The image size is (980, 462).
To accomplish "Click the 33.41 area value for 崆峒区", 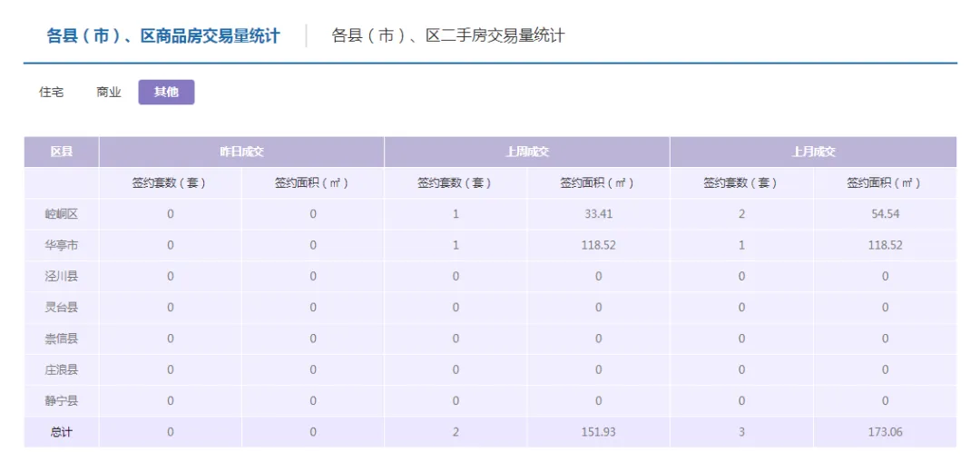I will pyautogui.click(x=598, y=214).
